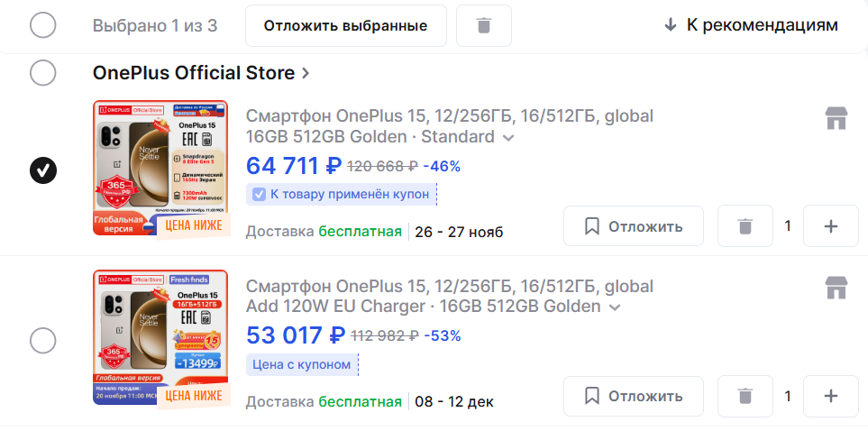Toggle the select-all checkbox at the top
Image resolution: width=868 pixels, height=431 pixels.
click(x=43, y=25)
